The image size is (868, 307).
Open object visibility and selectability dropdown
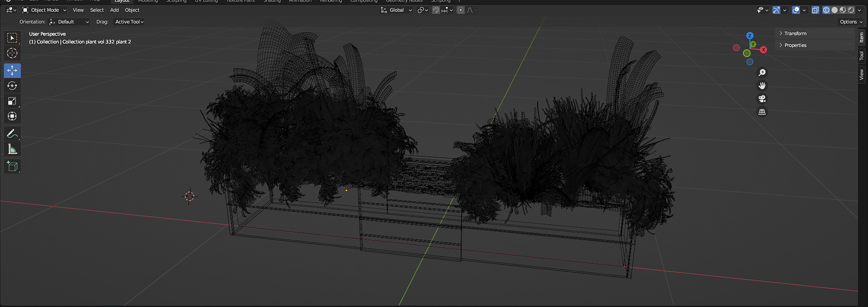(x=762, y=10)
